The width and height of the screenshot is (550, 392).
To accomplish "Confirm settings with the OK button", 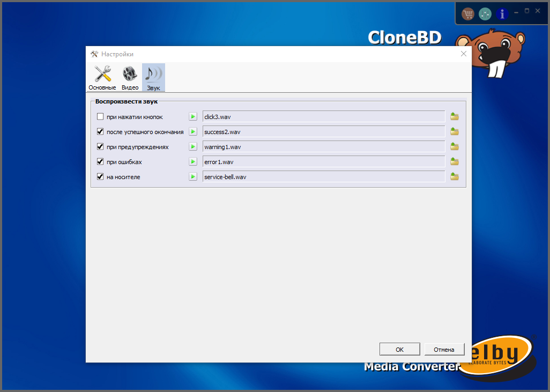I will click(x=399, y=349).
